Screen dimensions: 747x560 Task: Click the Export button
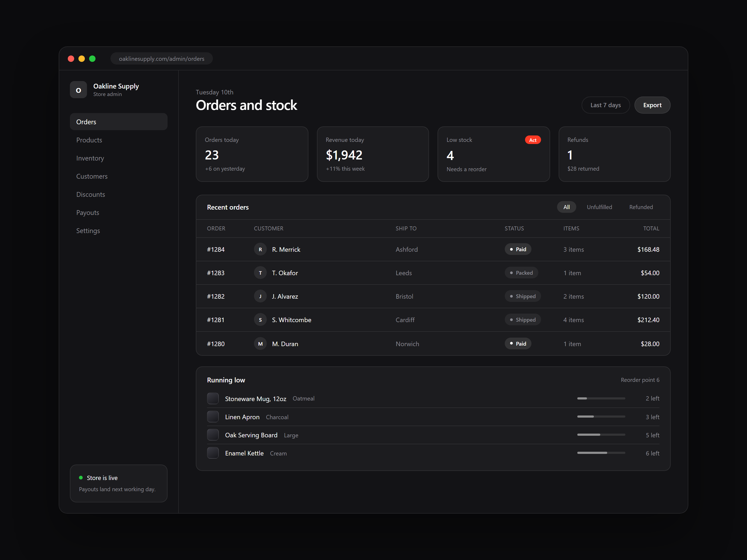click(x=652, y=105)
